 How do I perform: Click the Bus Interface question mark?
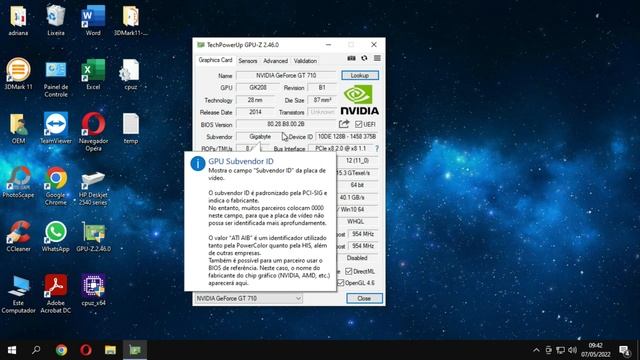point(377,149)
